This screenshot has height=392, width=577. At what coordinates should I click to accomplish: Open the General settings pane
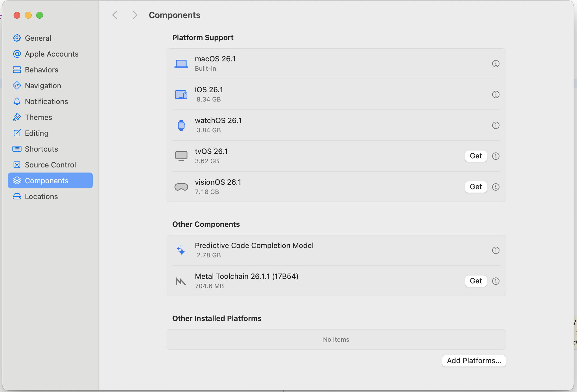tap(38, 38)
